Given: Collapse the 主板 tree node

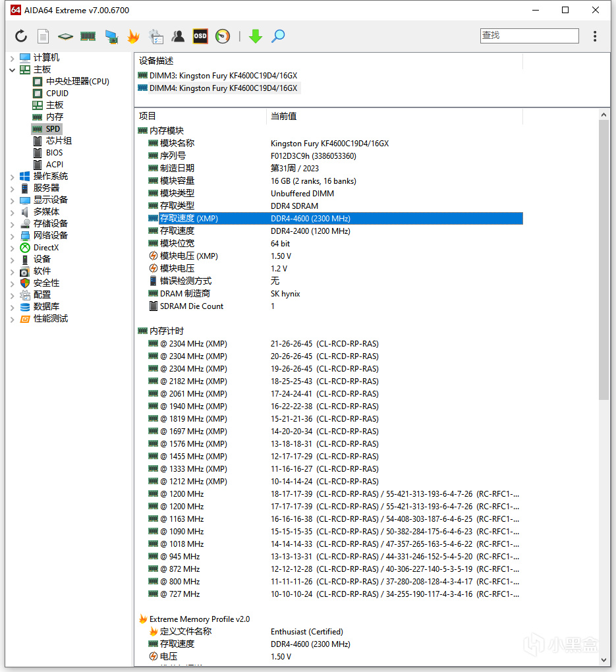Looking at the screenshot, I should [13, 69].
